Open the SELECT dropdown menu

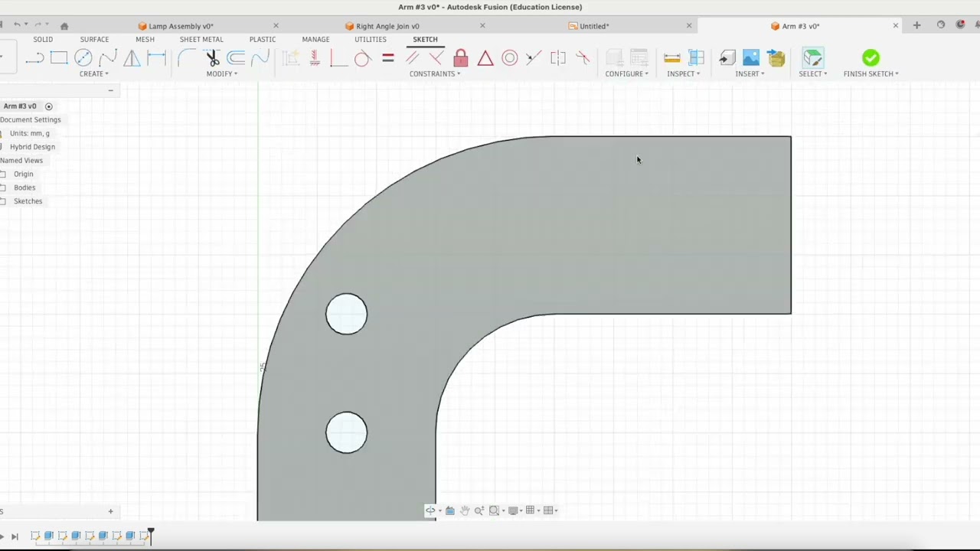point(813,74)
